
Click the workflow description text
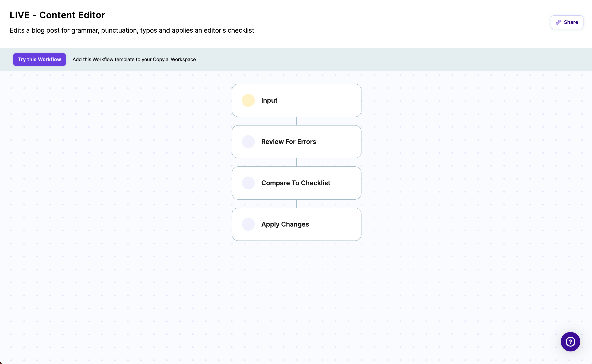pos(132,30)
